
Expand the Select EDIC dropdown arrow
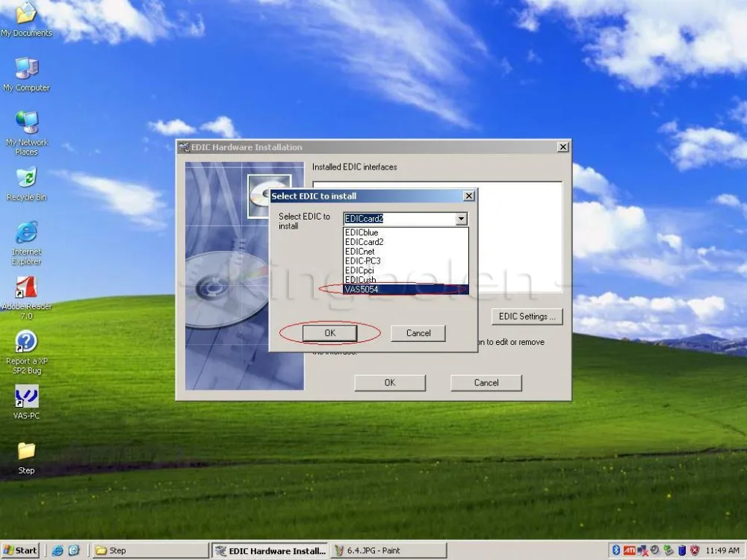pos(461,219)
